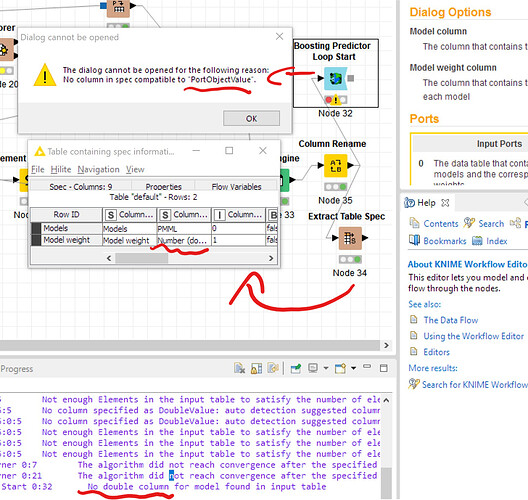The image size is (528, 500).
Task: Select the Extract Table Spec node icon
Action: tap(350, 238)
